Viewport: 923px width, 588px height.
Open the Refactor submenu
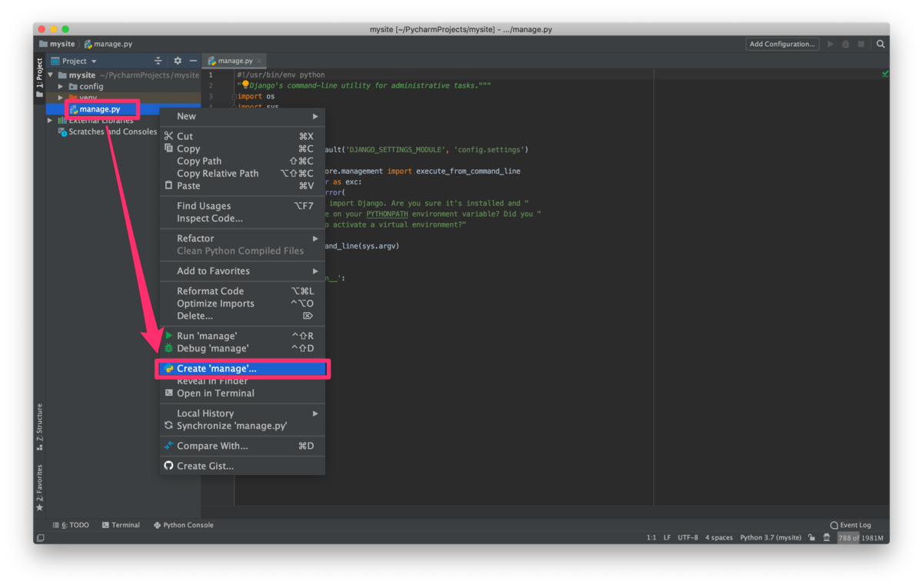(242, 238)
